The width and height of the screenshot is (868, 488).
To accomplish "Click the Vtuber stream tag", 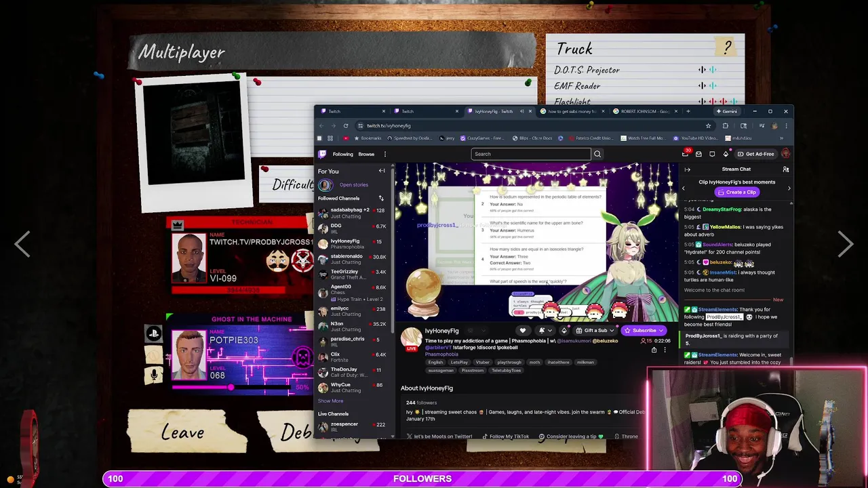I will pyautogui.click(x=482, y=363).
